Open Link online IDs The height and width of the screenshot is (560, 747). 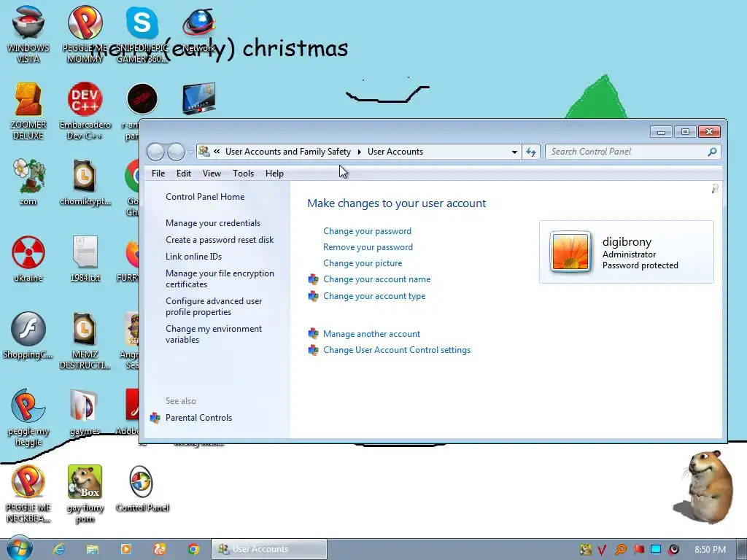193,257
